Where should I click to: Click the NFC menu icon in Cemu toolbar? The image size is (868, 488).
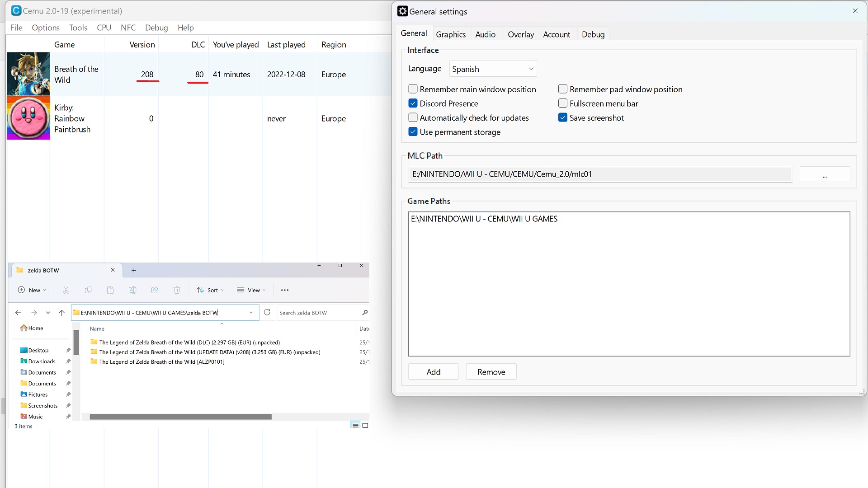[128, 28]
